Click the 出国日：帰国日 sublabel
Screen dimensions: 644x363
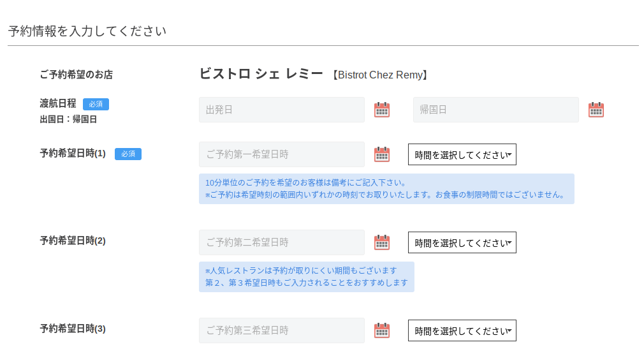[68, 119]
